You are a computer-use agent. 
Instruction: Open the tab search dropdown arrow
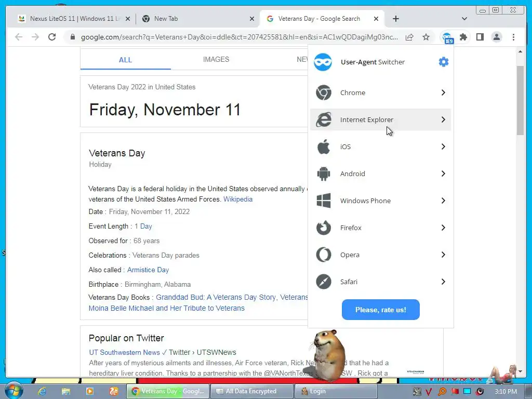pyautogui.click(x=464, y=19)
